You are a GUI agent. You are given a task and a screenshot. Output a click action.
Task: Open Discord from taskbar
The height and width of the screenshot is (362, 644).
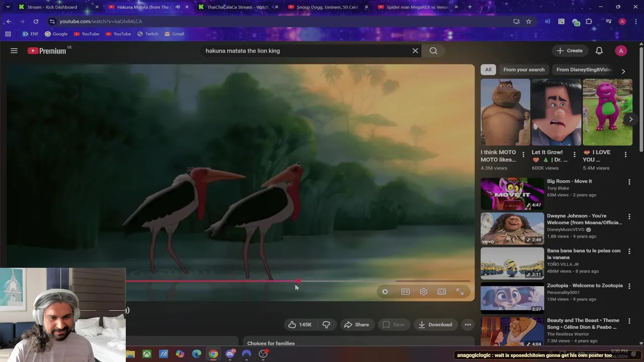230,354
